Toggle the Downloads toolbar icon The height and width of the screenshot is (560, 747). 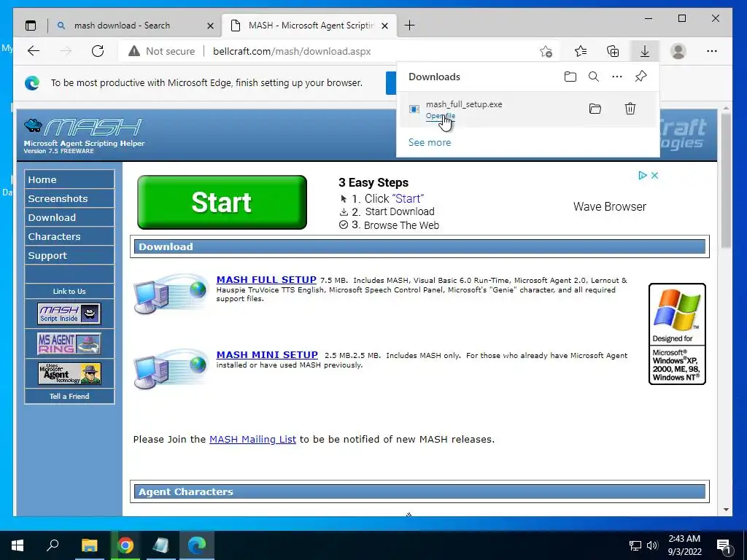pos(645,51)
